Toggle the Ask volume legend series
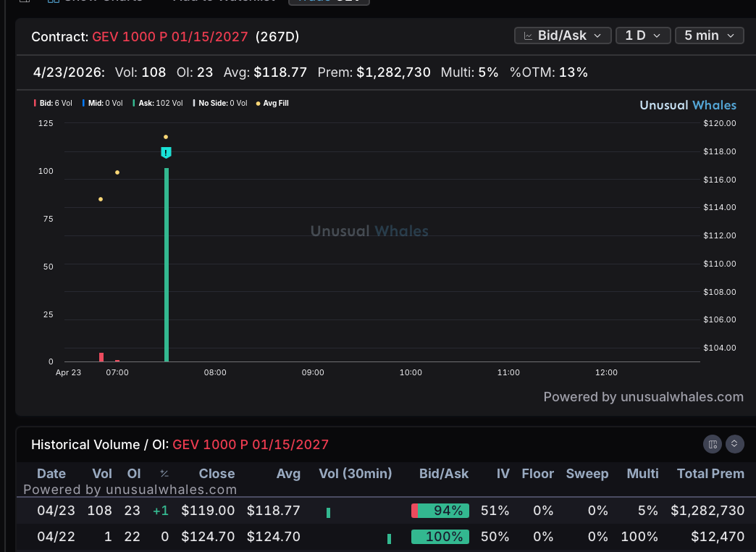The image size is (756, 552). pyautogui.click(x=158, y=104)
